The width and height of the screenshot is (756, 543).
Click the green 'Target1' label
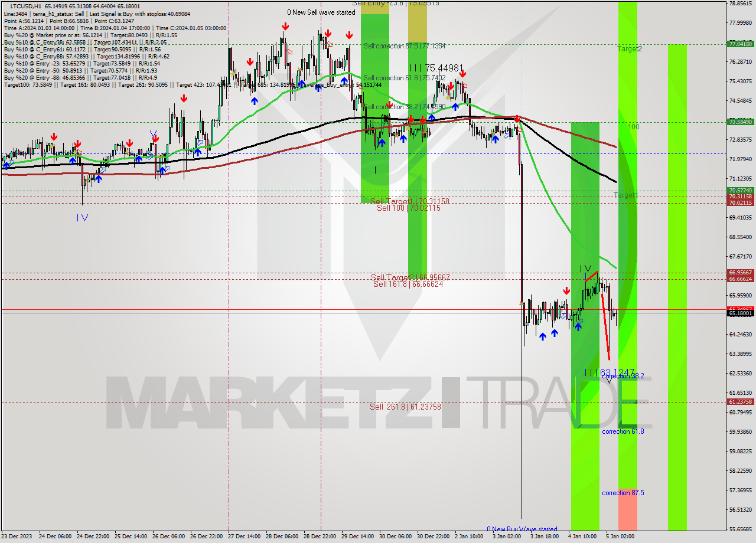coord(625,195)
